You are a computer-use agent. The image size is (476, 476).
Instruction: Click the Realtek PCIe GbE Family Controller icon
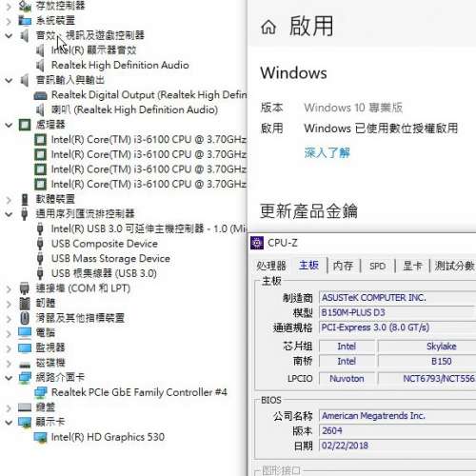[40, 393]
